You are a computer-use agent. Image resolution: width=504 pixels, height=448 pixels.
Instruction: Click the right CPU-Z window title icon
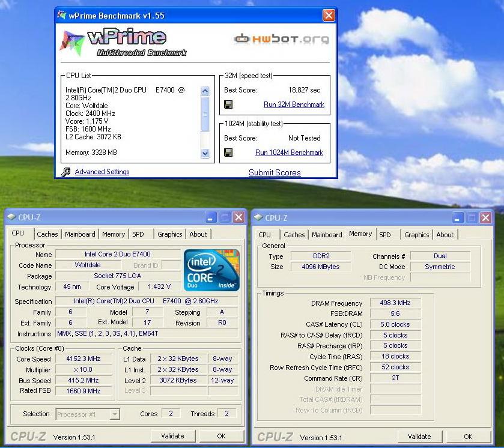pos(258,217)
